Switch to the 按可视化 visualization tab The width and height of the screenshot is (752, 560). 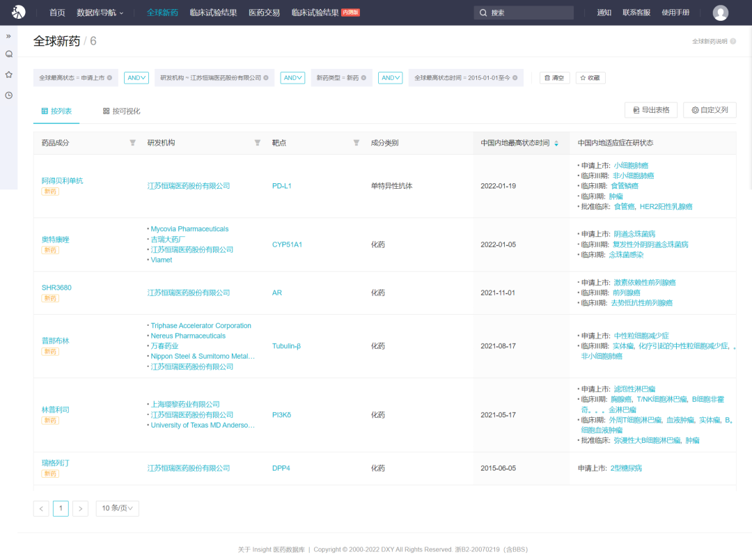pos(121,111)
